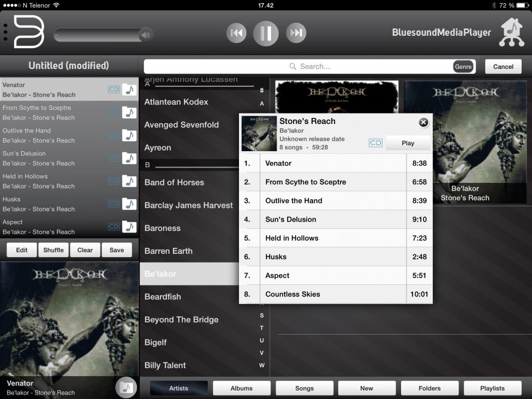Edit the current playlist
The image size is (532, 399).
pos(22,250)
